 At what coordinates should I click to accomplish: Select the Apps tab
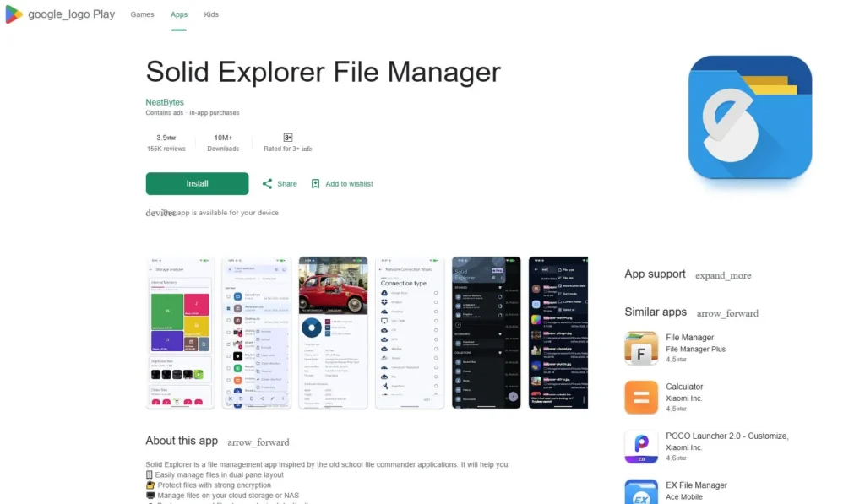(178, 14)
